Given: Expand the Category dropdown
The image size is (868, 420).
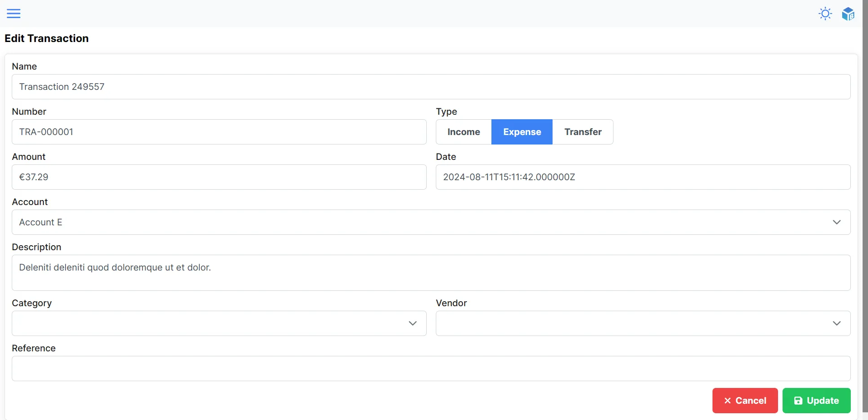Looking at the screenshot, I should coord(412,323).
